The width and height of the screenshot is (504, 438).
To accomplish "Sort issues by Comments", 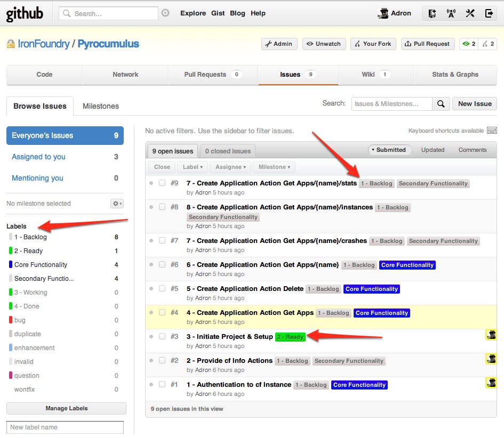I will 472,150.
